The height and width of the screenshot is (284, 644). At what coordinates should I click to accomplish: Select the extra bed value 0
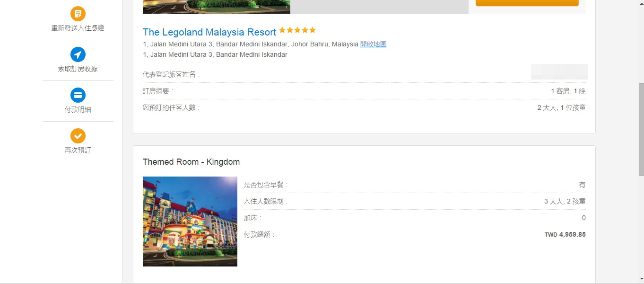[584, 218]
